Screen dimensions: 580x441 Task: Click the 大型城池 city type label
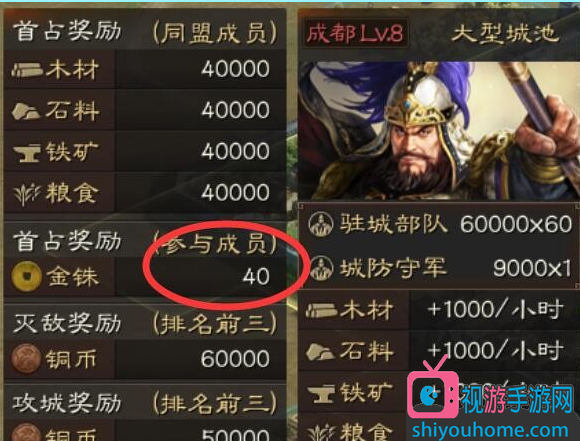[504, 34]
